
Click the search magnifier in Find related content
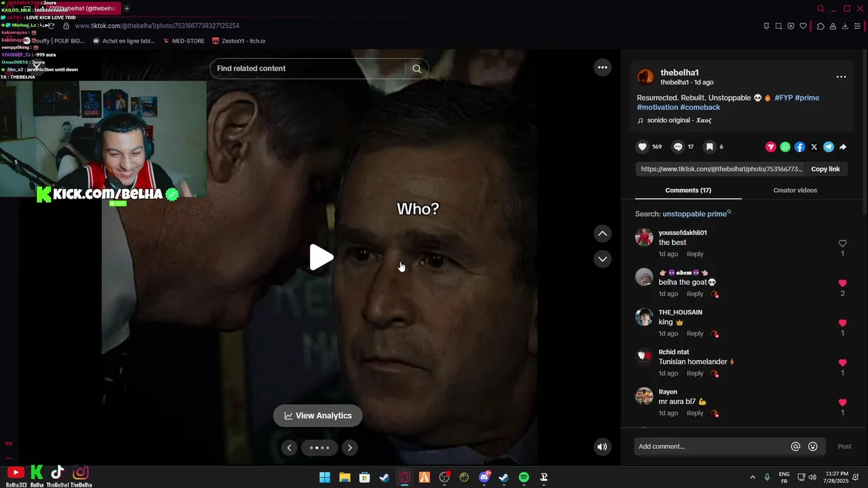coord(416,68)
